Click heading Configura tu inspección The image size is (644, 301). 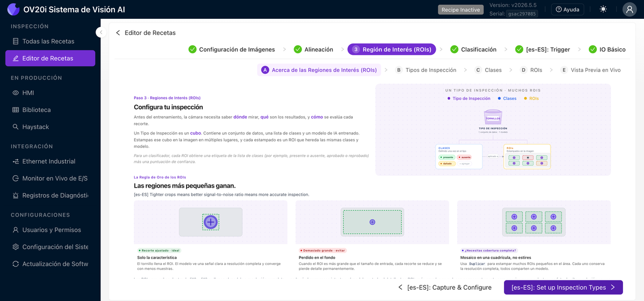tap(168, 107)
